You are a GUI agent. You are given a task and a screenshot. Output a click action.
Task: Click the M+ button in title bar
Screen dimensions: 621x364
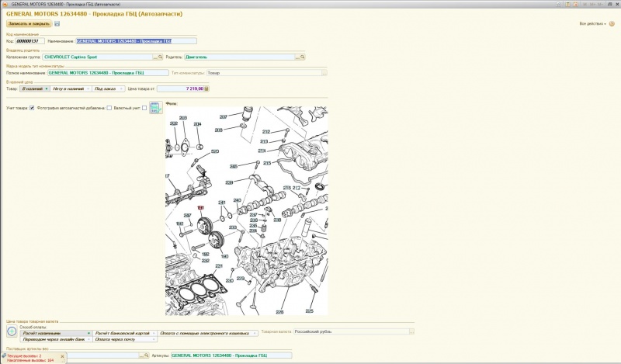593,4
